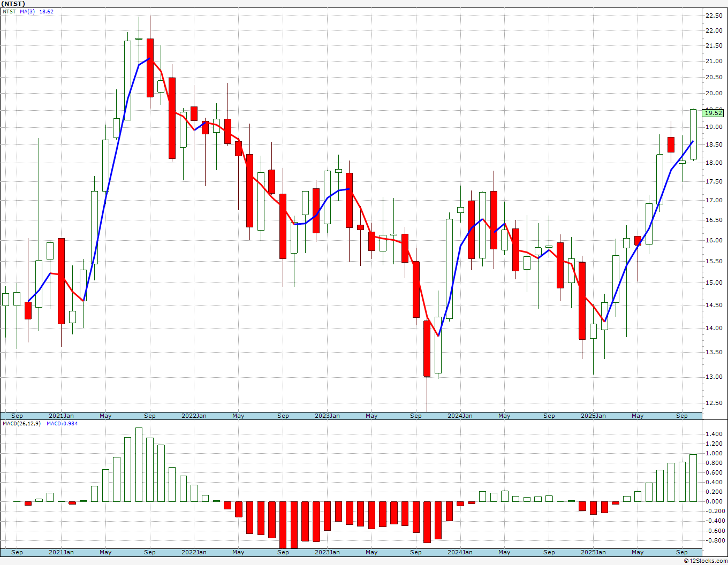Select the green NTST legend label beside MA(3)
The width and height of the screenshot is (728, 565).
pyautogui.click(x=9, y=11)
